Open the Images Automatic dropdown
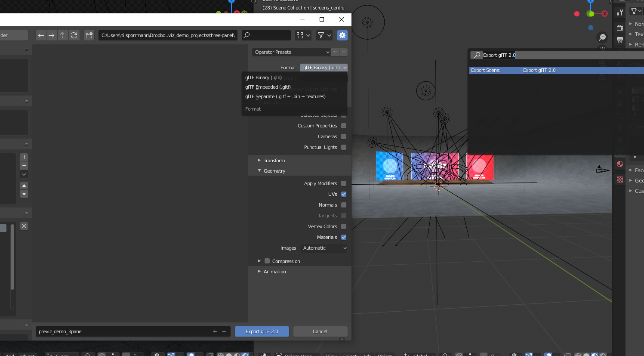The image size is (644, 356). (324, 248)
